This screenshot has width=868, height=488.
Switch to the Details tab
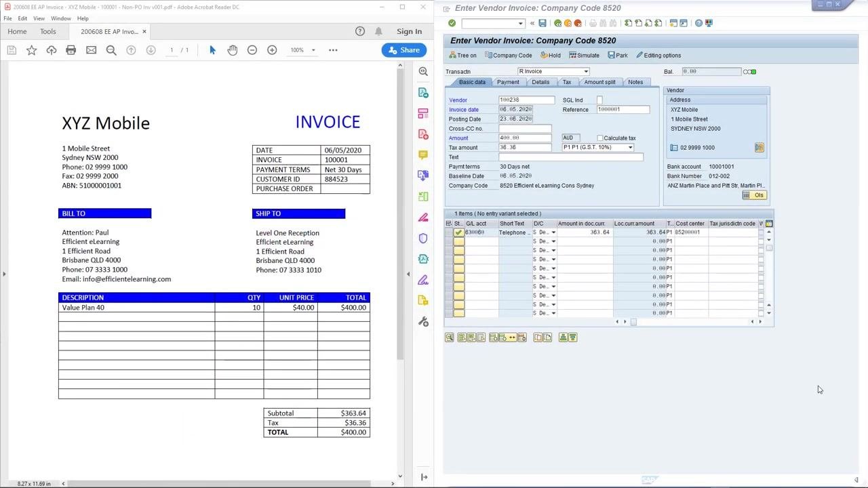(540, 82)
